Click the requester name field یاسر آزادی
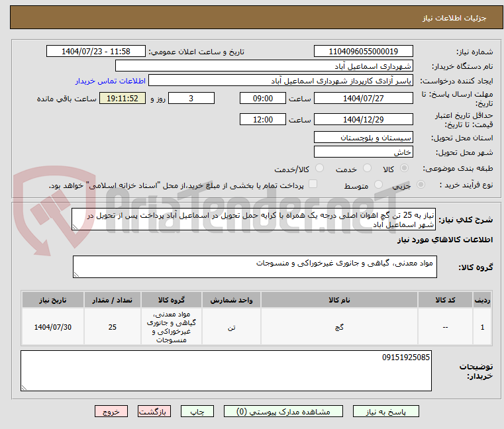The image size is (504, 429). [x=281, y=81]
